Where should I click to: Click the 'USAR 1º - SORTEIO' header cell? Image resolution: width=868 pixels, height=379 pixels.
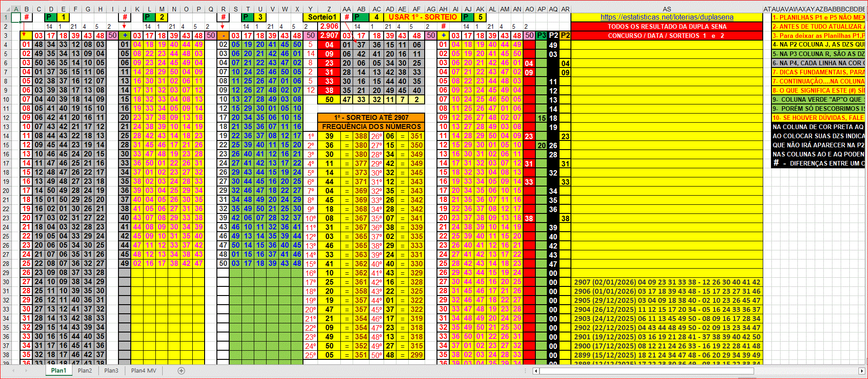pyautogui.click(x=422, y=17)
